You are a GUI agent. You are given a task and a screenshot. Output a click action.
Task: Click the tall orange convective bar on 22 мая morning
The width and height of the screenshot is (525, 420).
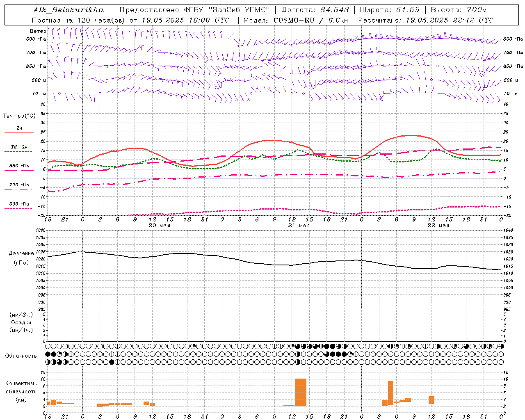tap(390, 394)
